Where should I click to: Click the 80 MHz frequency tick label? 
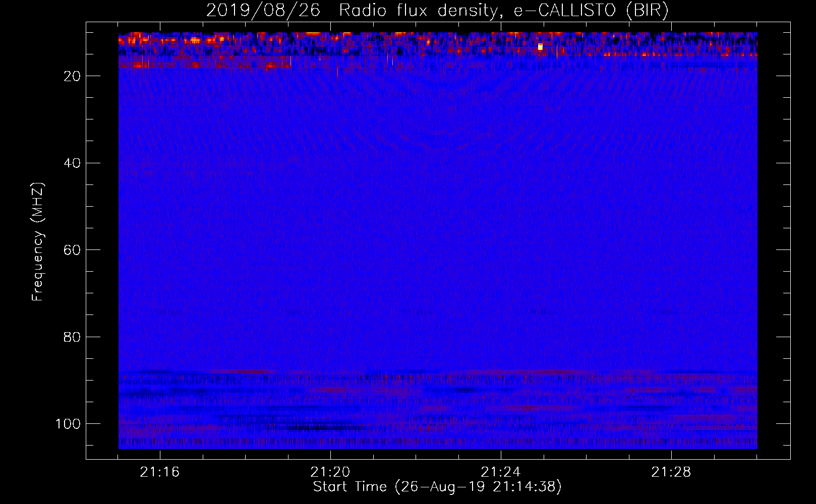coord(72,337)
